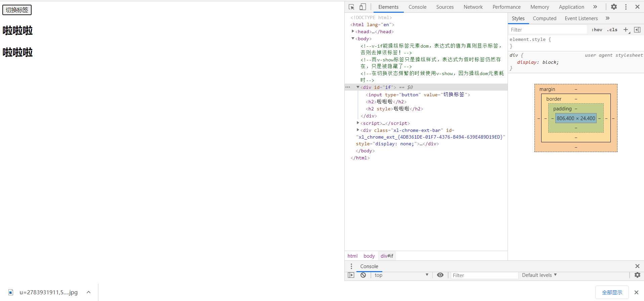Click the display: block style value
Image resolution: width=644 pixels, height=301 pixels.
coord(550,62)
